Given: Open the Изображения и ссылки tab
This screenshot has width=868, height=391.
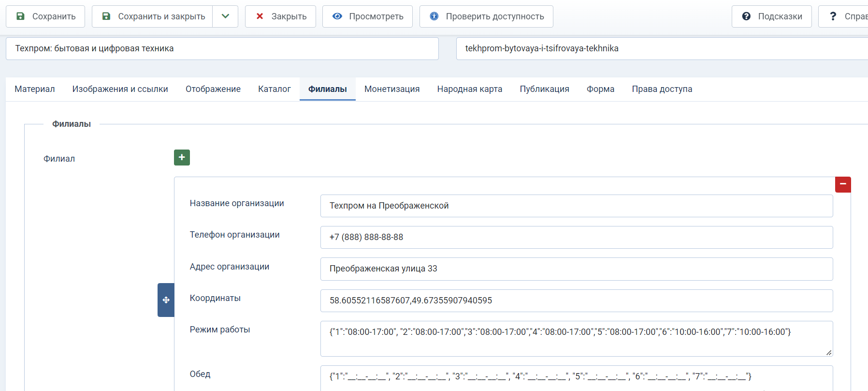Looking at the screenshot, I should tap(120, 89).
